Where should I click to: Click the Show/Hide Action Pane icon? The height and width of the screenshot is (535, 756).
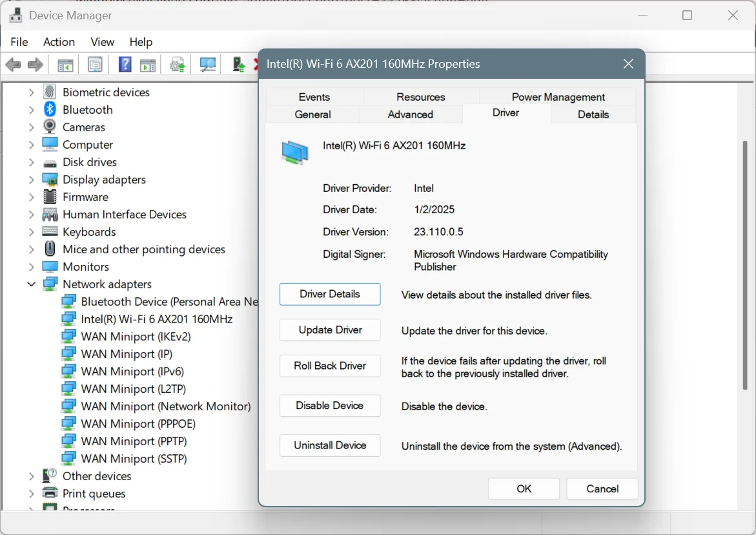148,65
